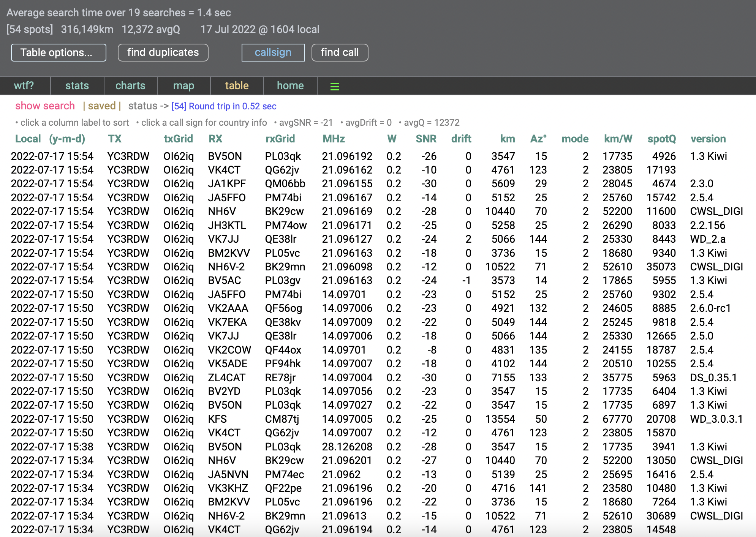The height and width of the screenshot is (537, 756).
Task: Click the saved searches link
Action: click(x=102, y=106)
